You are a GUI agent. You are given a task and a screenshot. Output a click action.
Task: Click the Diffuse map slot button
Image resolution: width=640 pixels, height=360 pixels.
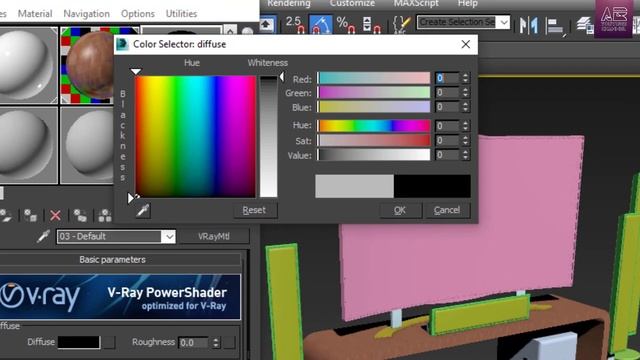click(109, 342)
